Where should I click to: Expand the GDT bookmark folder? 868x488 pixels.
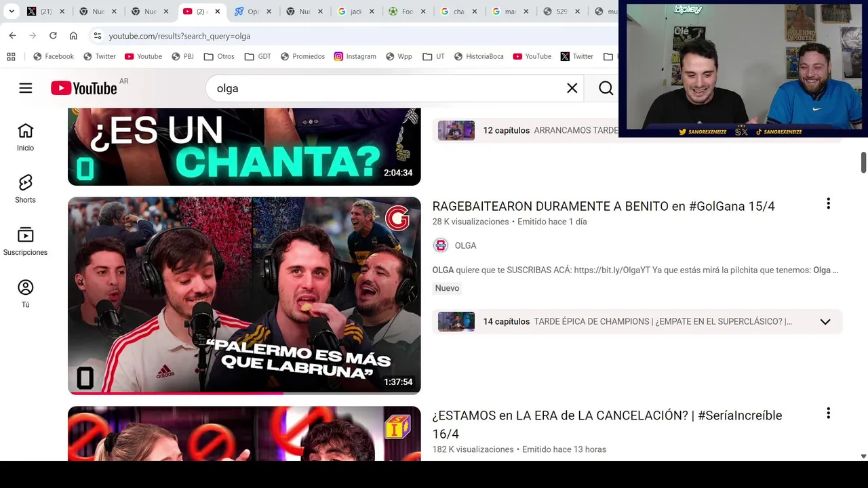click(x=258, y=56)
